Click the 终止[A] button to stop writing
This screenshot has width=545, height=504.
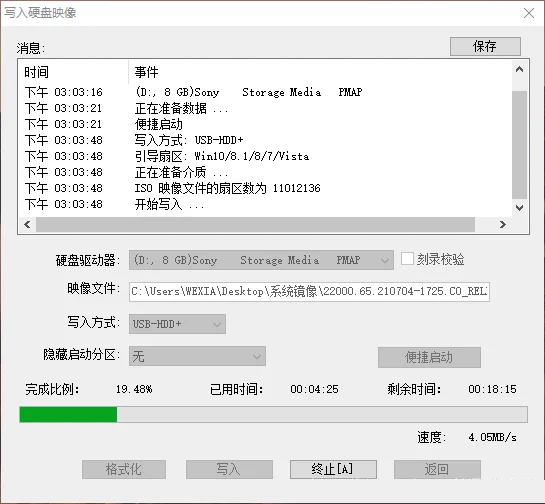point(333,469)
